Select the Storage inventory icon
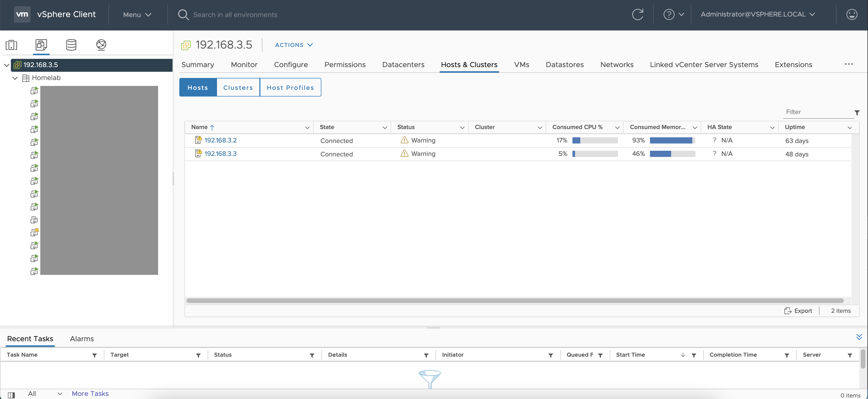This screenshot has width=868, height=399. (71, 45)
